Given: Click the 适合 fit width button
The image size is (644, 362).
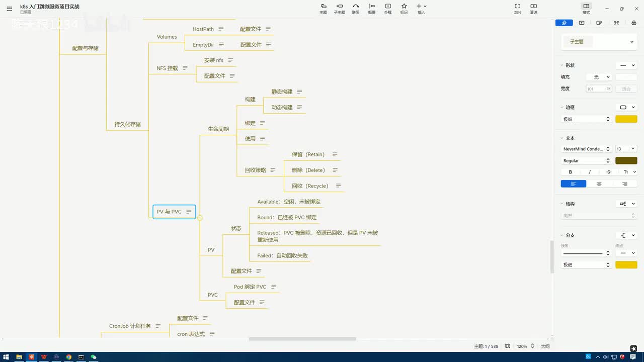Looking at the screenshot, I should click(x=626, y=88).
